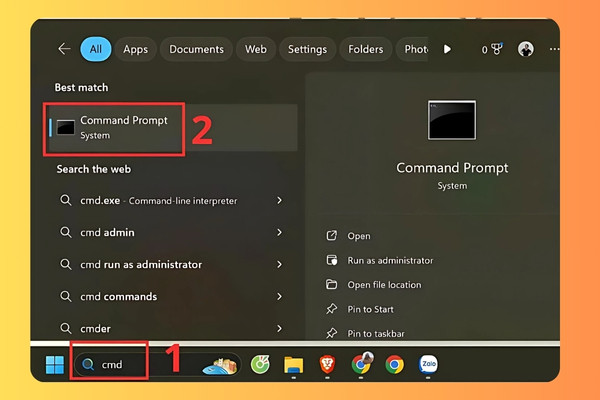Image resolution: width=600 pixels, height=400 pixels.
Task: Open Brave browser from the taskbar
Action: (327, 364)
